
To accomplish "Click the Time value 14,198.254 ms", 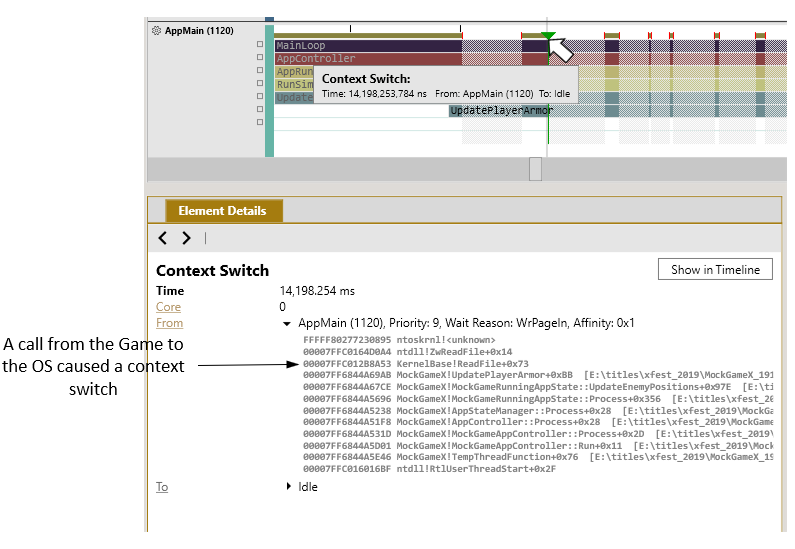I will [x=317, y=291].
